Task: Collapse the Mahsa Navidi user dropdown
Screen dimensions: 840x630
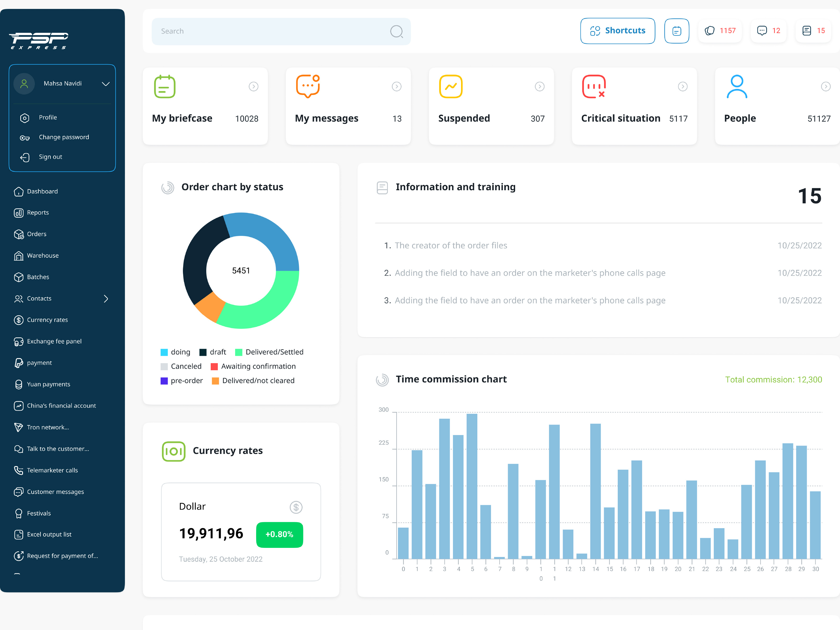Action: point(105,83)
